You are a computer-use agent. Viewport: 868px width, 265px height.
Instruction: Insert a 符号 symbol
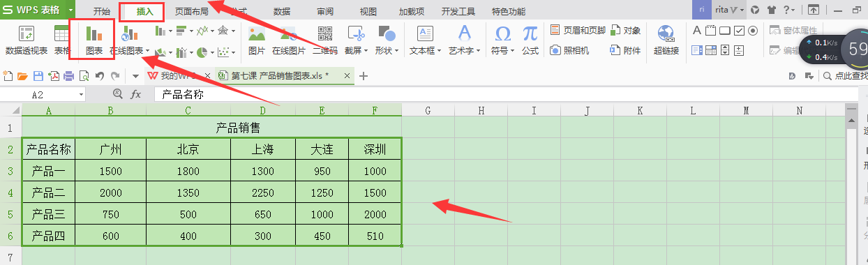tap(503, 40)
